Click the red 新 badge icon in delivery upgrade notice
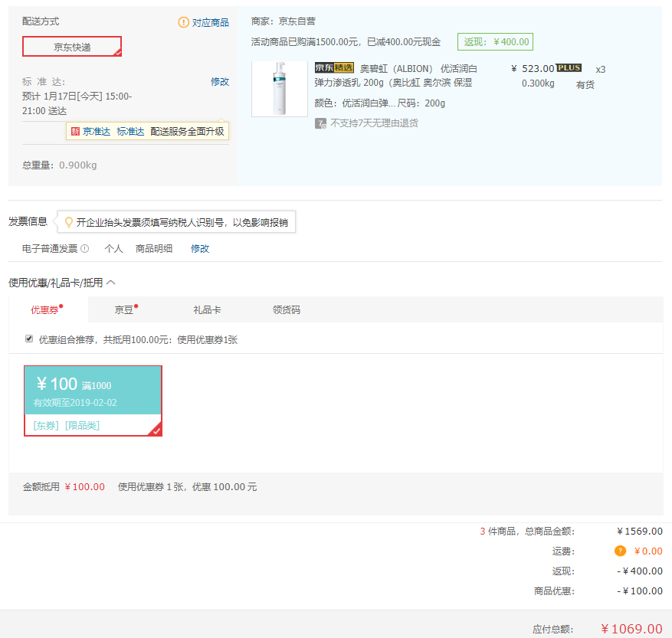 pyautogui.click(x=75, y=132)
